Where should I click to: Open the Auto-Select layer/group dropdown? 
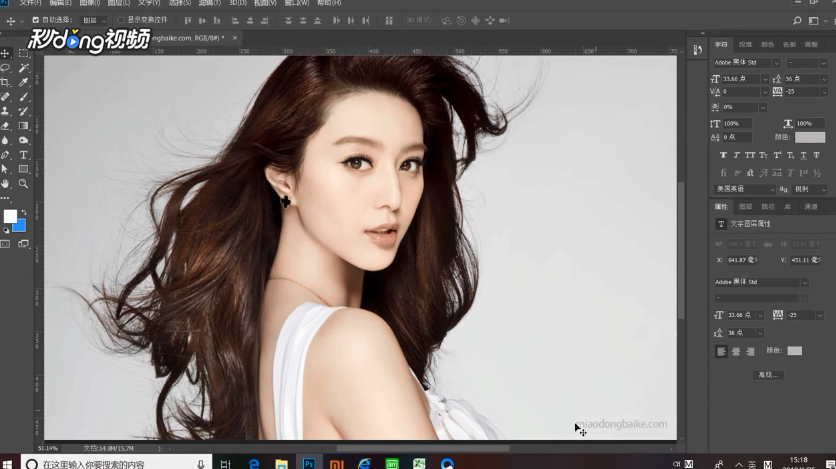94,20
